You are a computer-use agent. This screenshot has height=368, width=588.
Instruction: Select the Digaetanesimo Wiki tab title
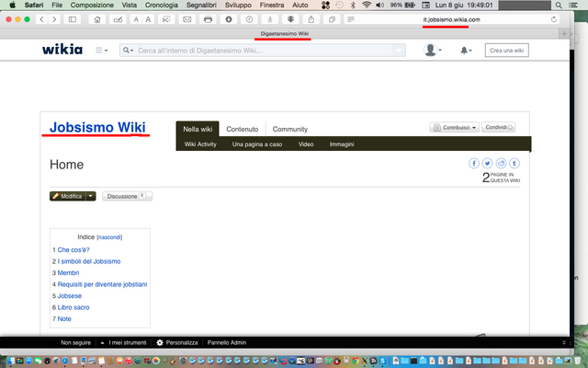(284, 34)
